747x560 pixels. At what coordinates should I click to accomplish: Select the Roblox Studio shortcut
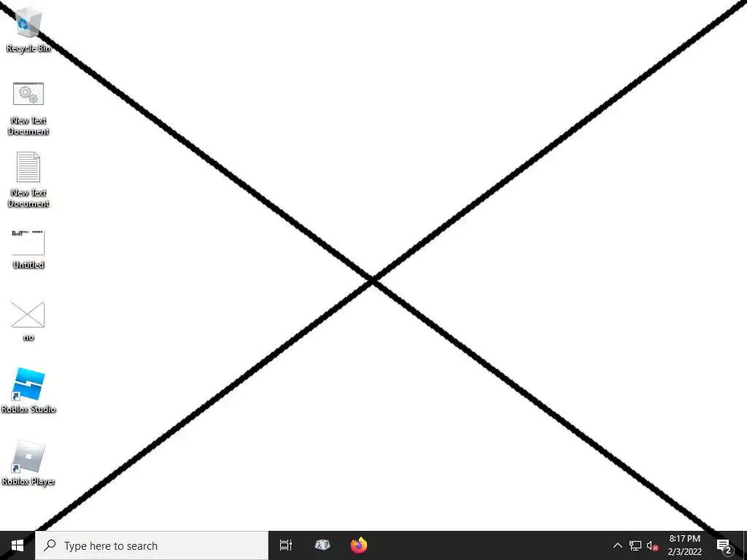pyautogui.click(x=28, y=391)
